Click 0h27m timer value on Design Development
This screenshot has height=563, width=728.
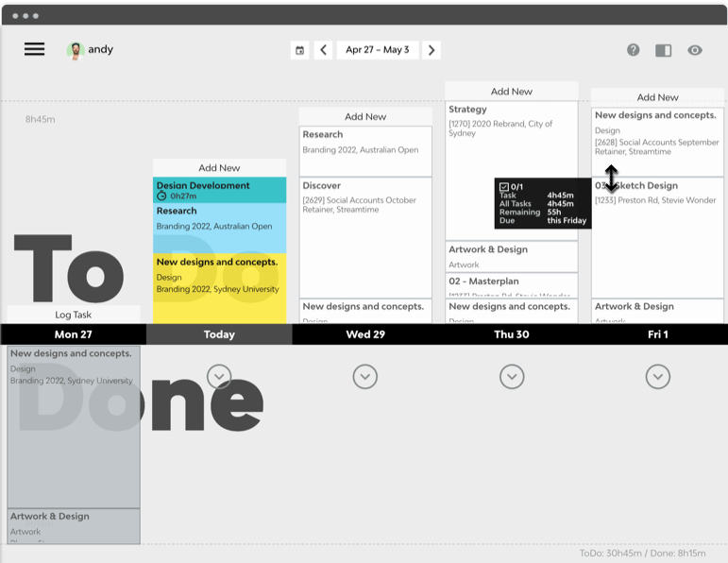click(x=183, y=196)
